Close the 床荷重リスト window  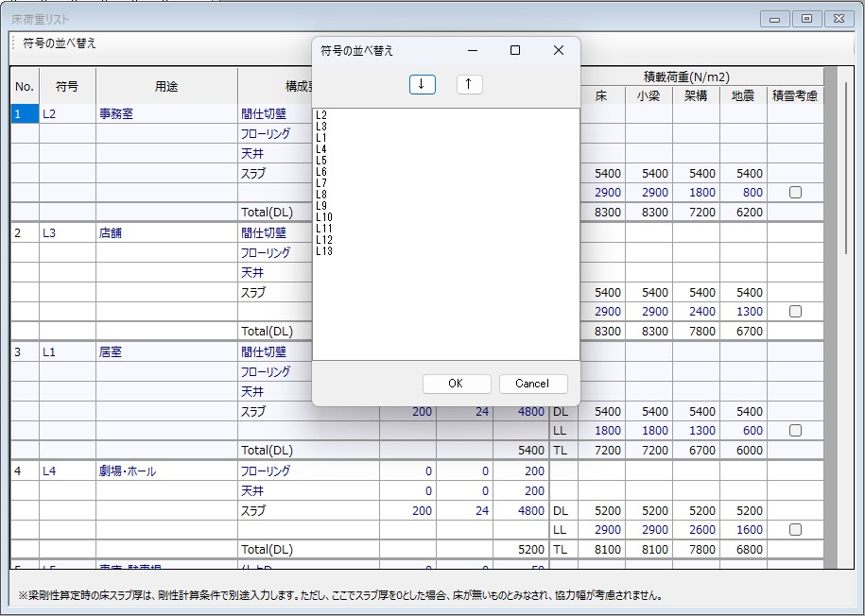coord(839,19)
